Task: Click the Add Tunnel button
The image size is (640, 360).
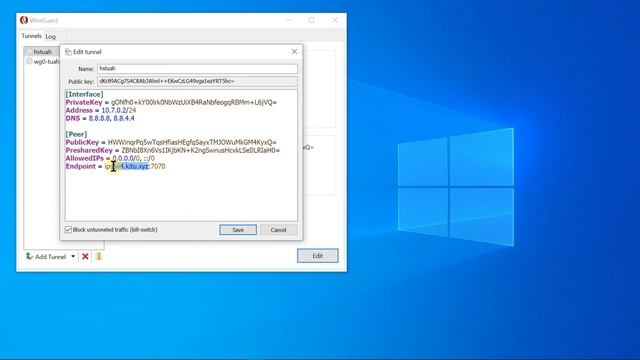Action: (x=47, y=256)
